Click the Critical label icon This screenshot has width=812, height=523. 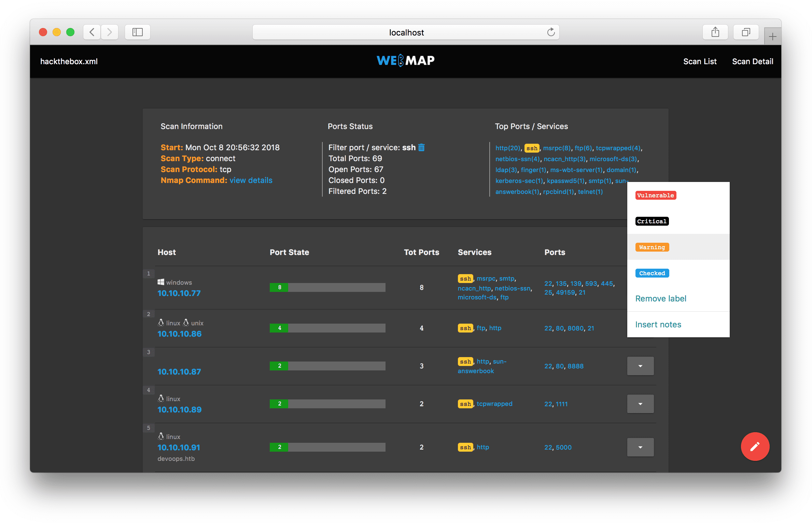click(x=652, y=221)
